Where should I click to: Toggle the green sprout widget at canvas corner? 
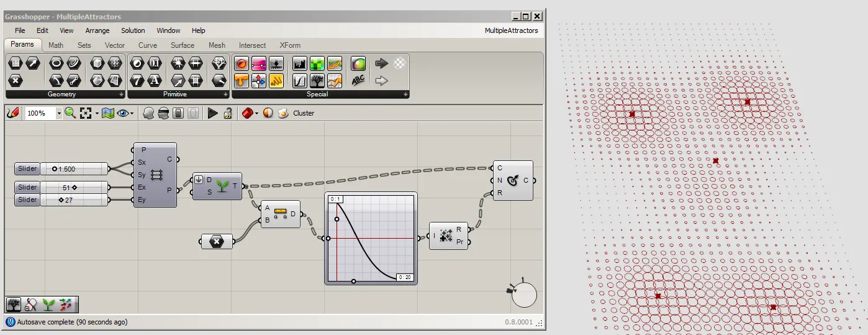point(48,305)
